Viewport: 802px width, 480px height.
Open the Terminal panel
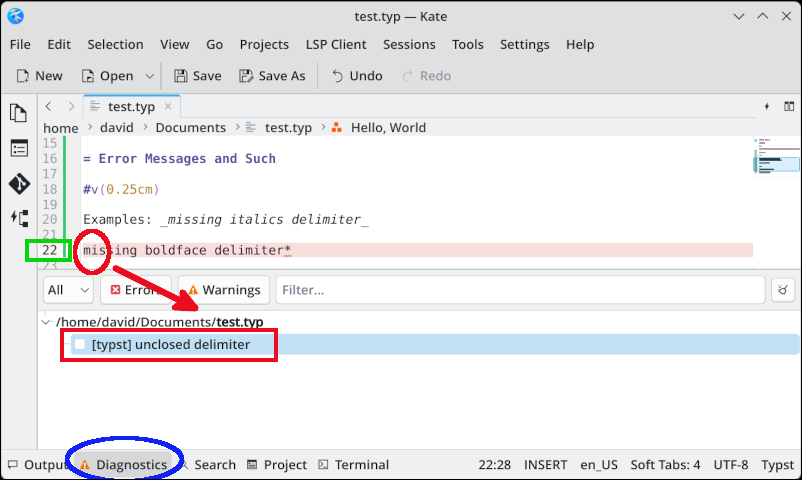353,465
